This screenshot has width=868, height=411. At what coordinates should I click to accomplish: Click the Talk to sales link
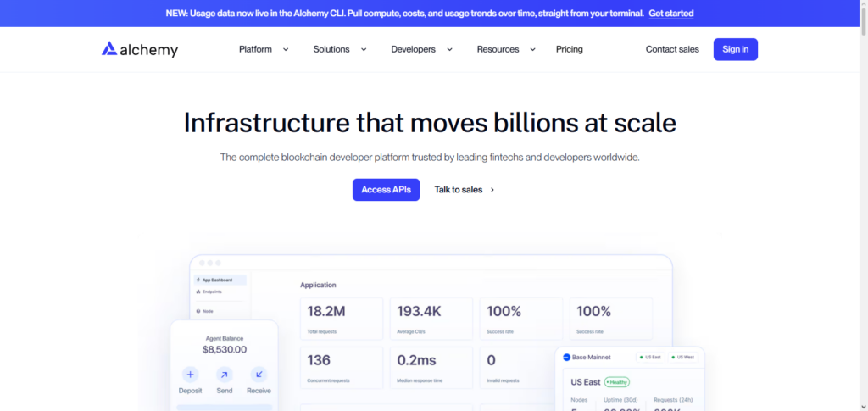pyautogui.click(x=459, y=189)
